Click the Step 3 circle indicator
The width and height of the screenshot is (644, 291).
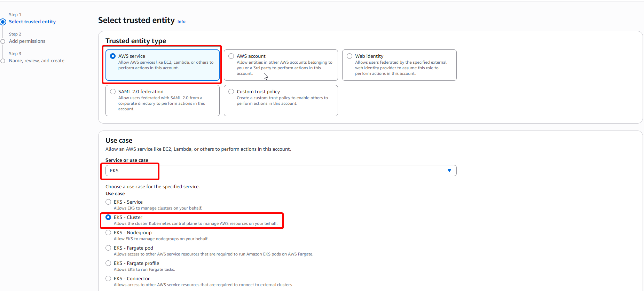tap(3, 61)
